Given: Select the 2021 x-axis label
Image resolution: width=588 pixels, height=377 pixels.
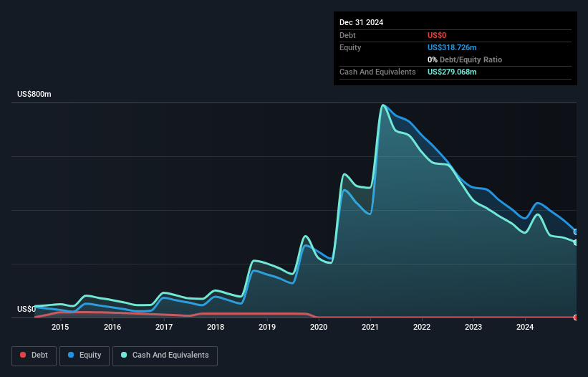Looking at the screenshot, I should click(370, 327).
